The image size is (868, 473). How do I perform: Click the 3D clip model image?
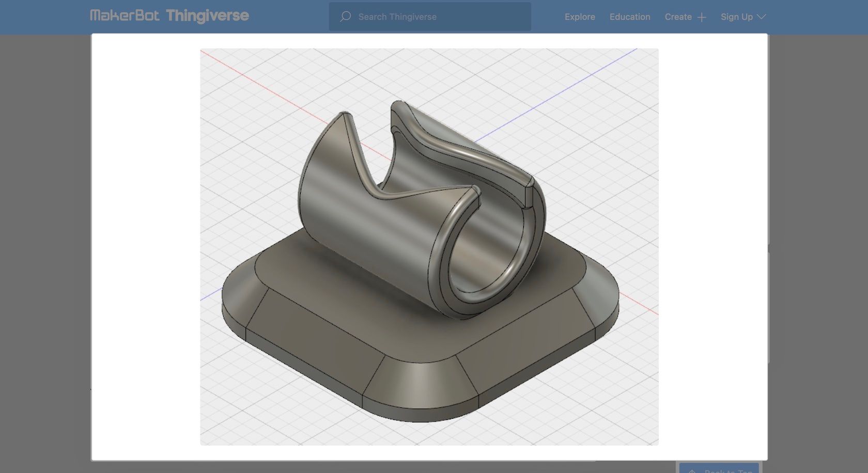click(429, 247)
